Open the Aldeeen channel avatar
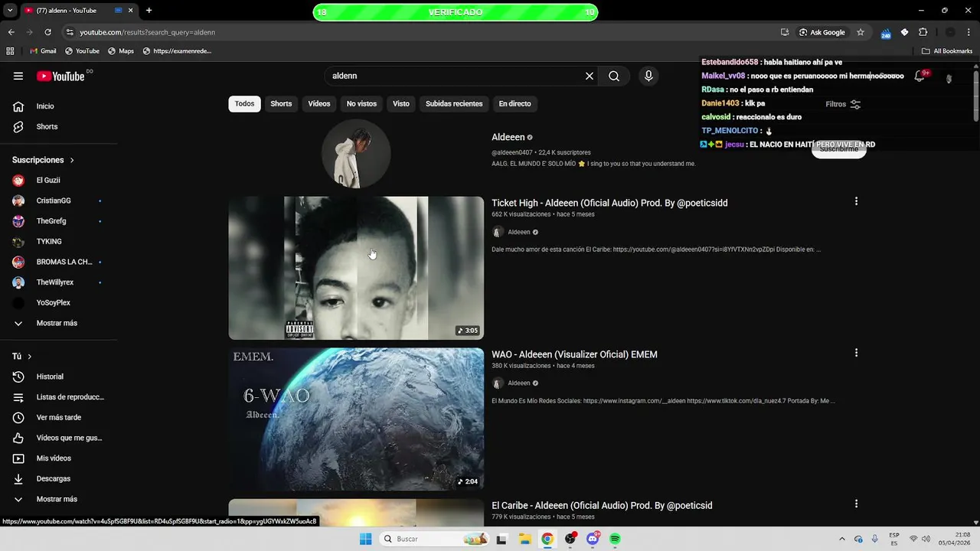 pyautogui.click(x=356, y=154)
